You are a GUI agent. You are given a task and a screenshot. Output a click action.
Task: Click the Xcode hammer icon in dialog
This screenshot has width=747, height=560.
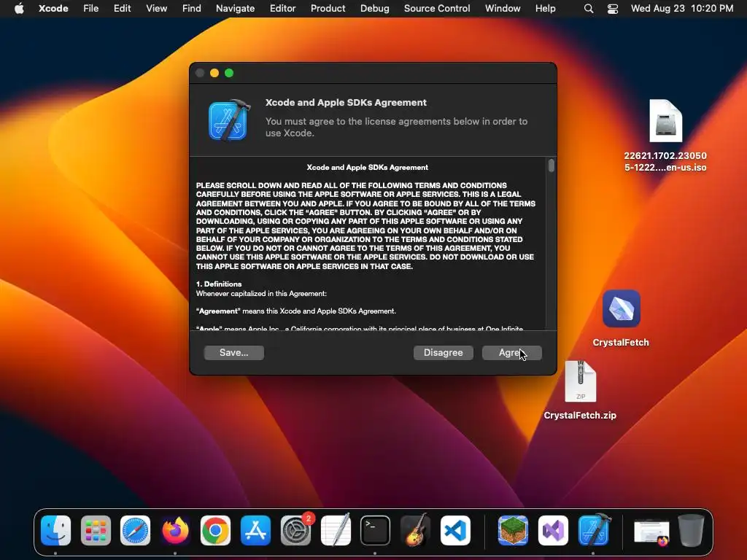228,120
